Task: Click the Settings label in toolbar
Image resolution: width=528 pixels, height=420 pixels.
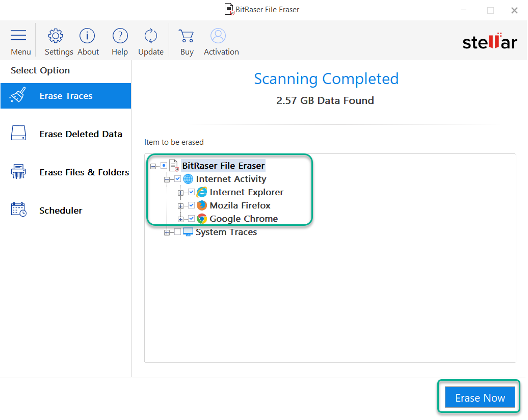Action: point(59,52)
